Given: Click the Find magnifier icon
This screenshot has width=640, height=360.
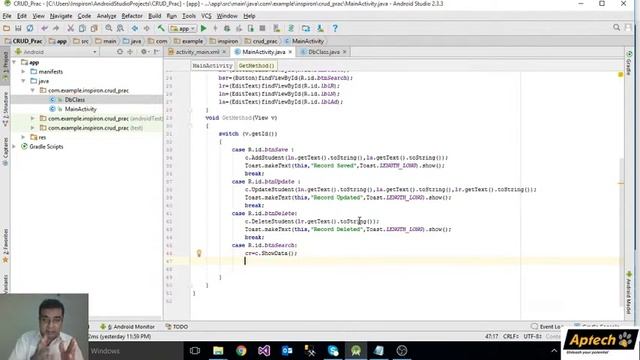Looking at the screenshot, I should tap(109, 29).
